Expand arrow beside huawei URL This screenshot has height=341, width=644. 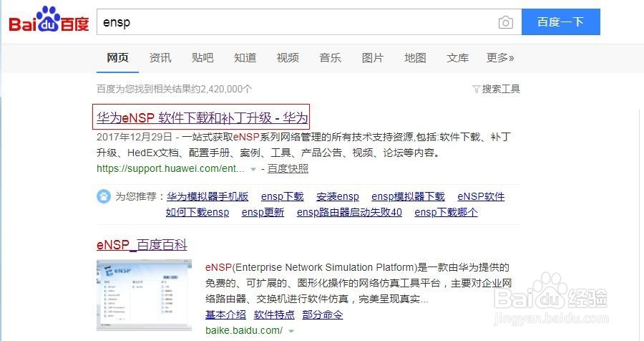(x=253, y=169)
